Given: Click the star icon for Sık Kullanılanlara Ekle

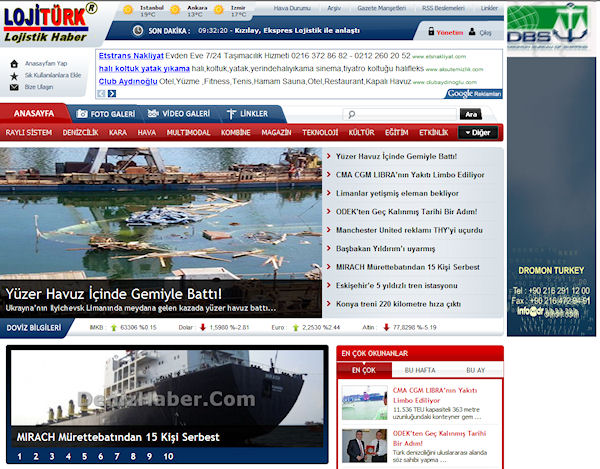Looking at the screenshot, I should click(14, 75).
